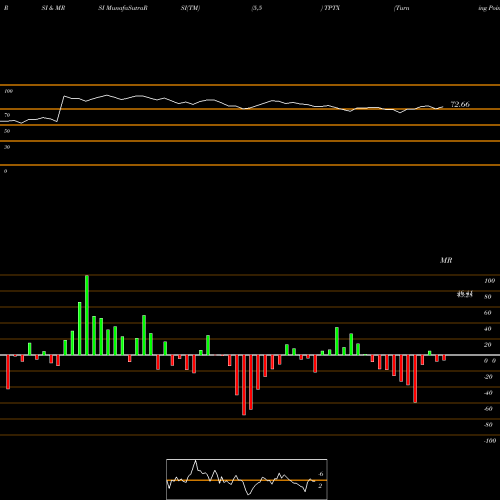The width and height of the screenshot is (500, 500).
Task: Click the RSI value label 72.66
Action: (460, 104)
